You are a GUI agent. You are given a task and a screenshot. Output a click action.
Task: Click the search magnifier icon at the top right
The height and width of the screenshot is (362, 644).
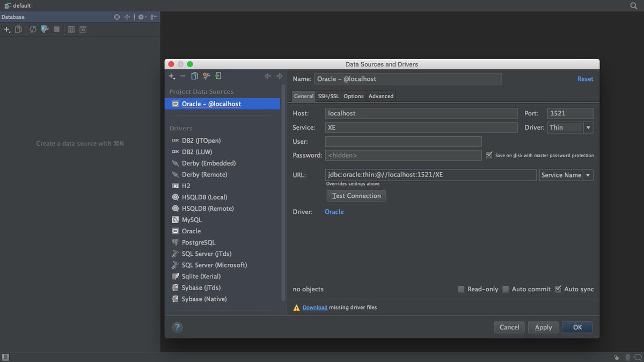tap(634, 5)
